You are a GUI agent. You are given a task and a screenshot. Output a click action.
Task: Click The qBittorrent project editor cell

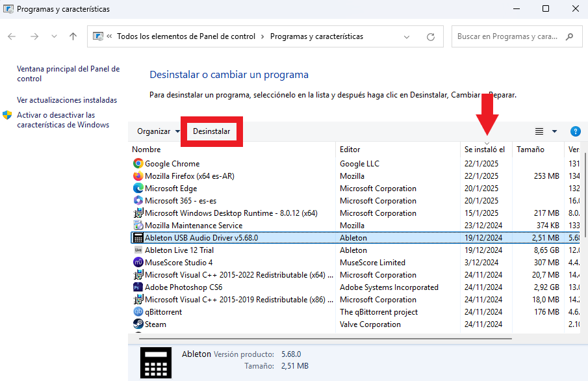click(x=379, y=312)
